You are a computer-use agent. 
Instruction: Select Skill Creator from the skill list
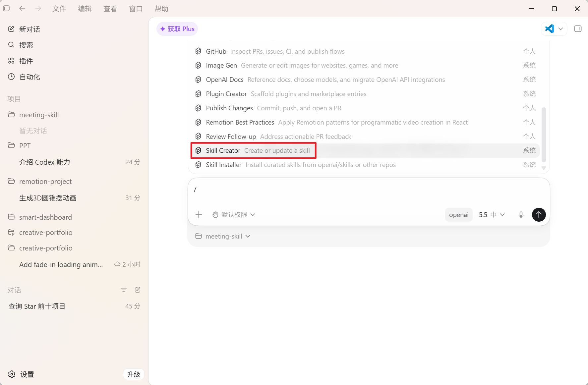coord(365,150)
